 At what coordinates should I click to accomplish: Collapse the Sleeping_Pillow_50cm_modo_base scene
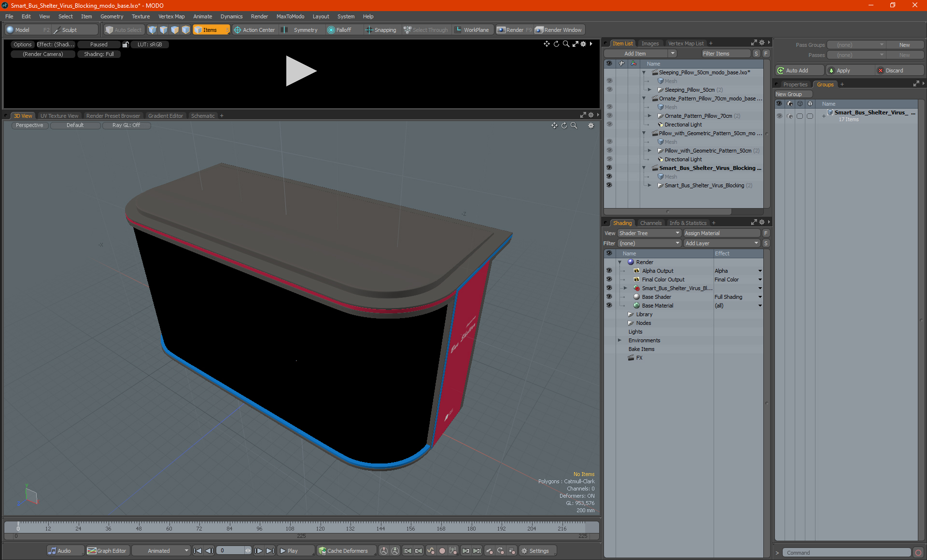tap(644, 72)
